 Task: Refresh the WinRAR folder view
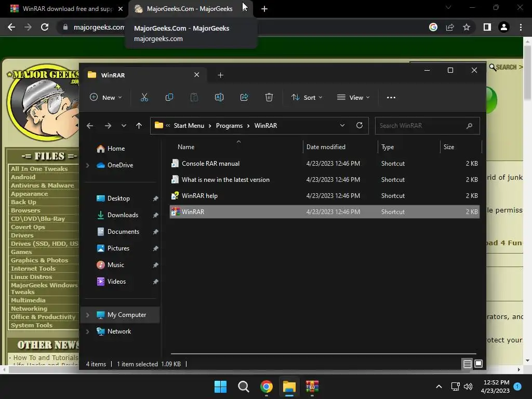(x=360, y=125)
